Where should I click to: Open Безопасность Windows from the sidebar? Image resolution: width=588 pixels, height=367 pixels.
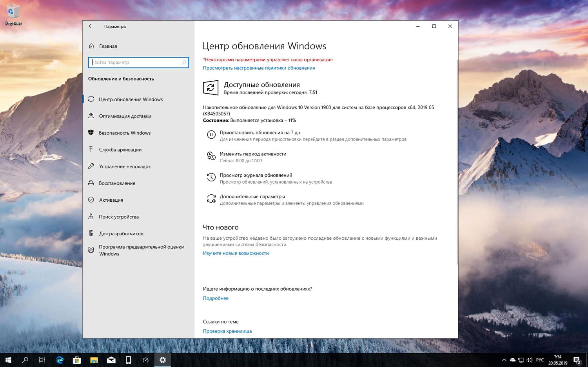click(124, 133)
